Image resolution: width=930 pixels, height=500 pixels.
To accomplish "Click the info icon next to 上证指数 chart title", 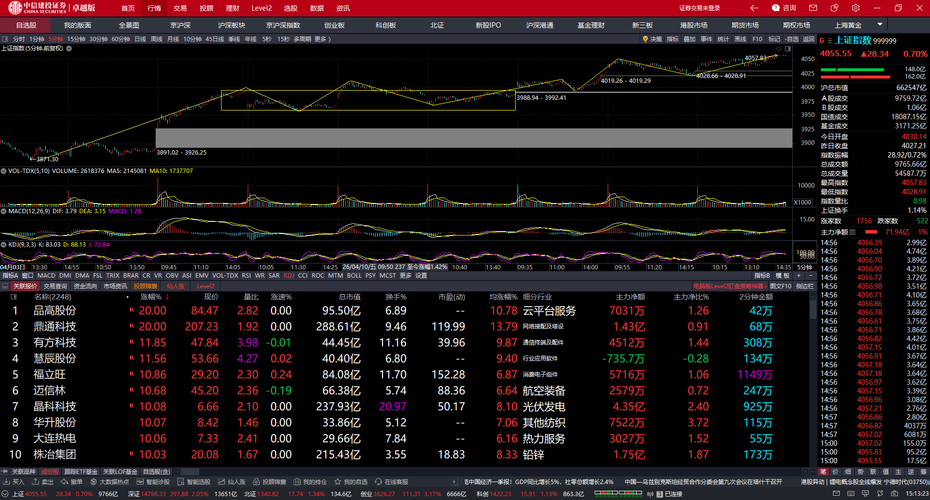I will 69,49.
